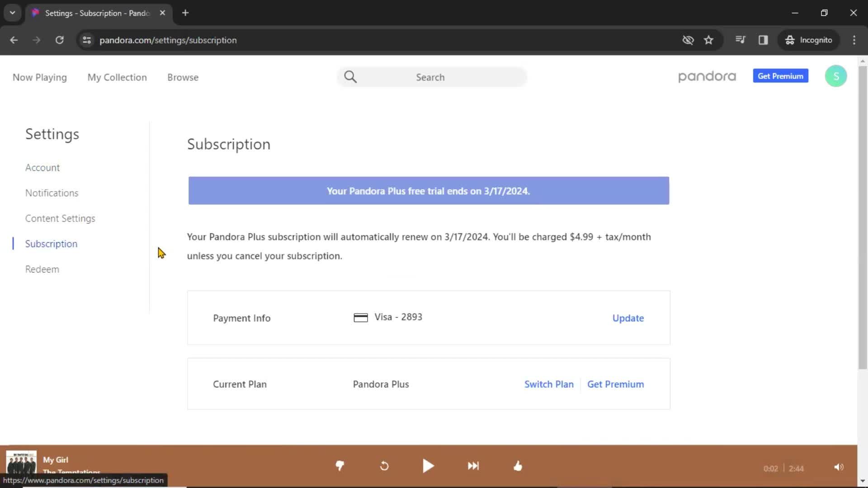This screenshot has height=488, width=868.
Task: Click the My Girl song title
Action: point(56,460)
